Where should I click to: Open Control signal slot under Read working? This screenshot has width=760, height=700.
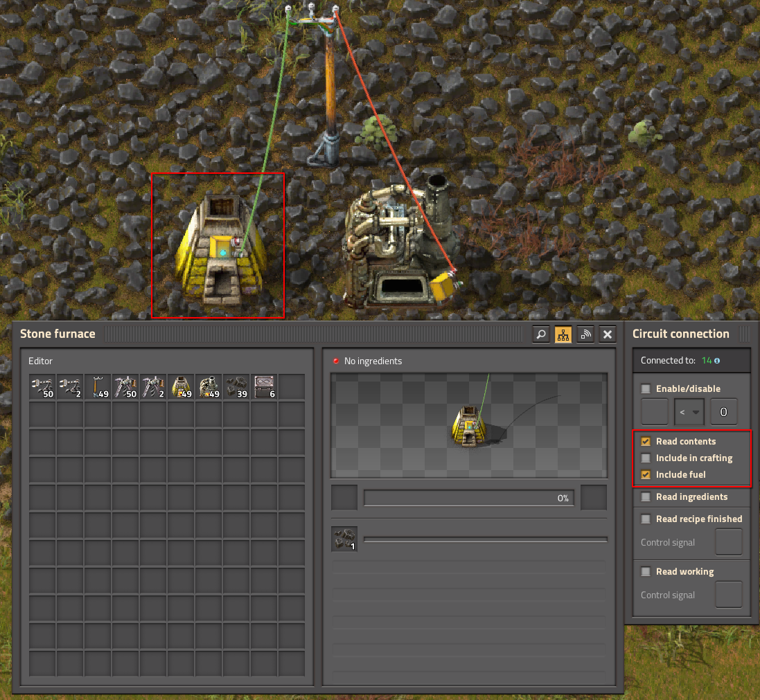728,594
